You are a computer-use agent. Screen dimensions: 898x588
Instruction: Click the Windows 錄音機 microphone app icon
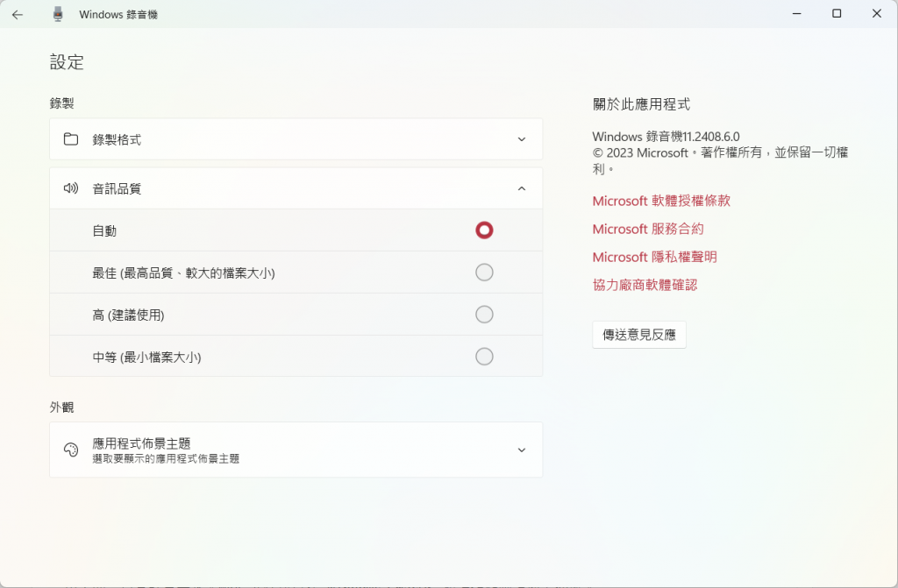(58, 14)
